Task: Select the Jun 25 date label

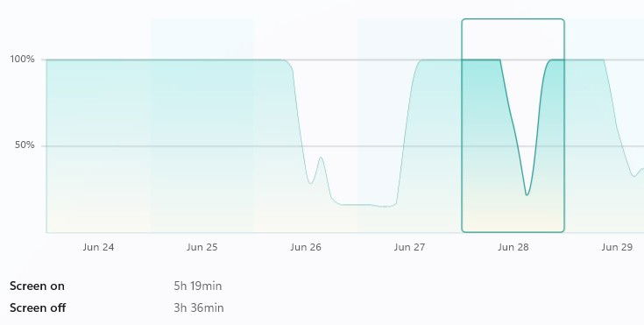Action: coord(202,247)
